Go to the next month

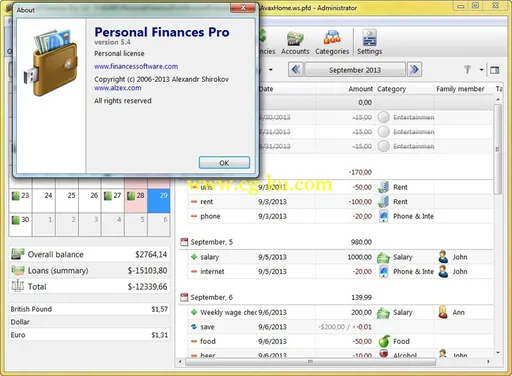pyautogui.click(x=414, y=70)
